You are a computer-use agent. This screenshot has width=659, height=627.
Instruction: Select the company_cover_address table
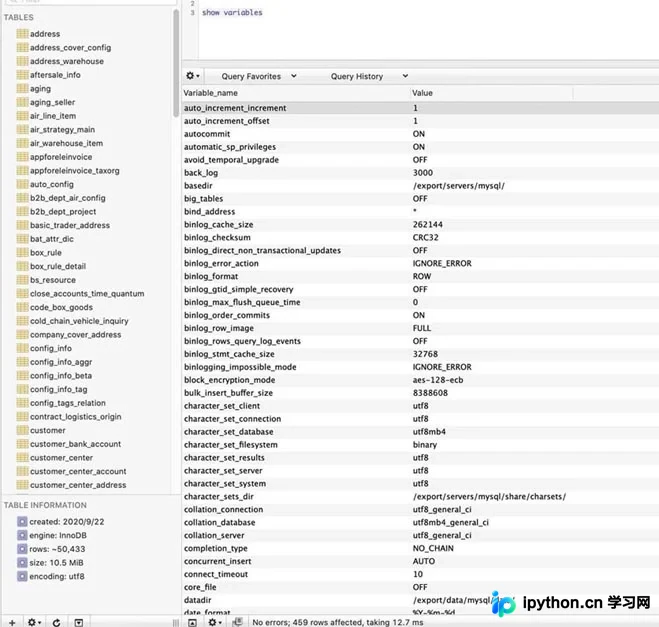(x=76, y=335)
